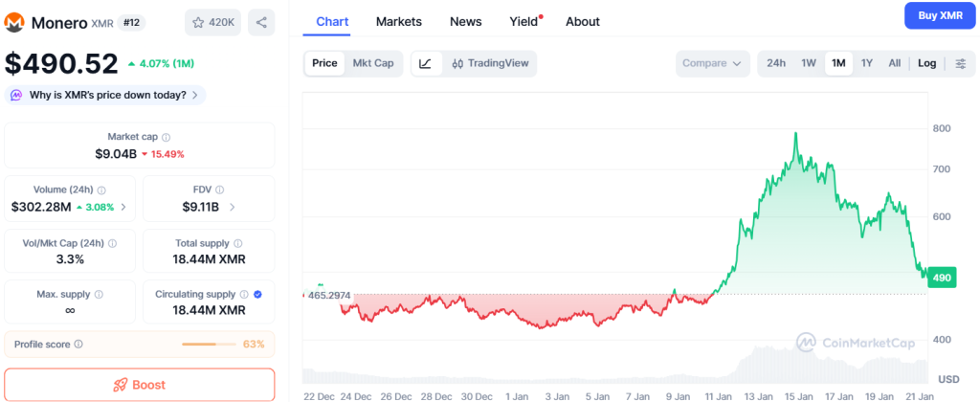The width and height of the screenshot is (980, 402).
Task: Click the Buy XMR button
Action: pyautogui.click(x=940, y=15)
